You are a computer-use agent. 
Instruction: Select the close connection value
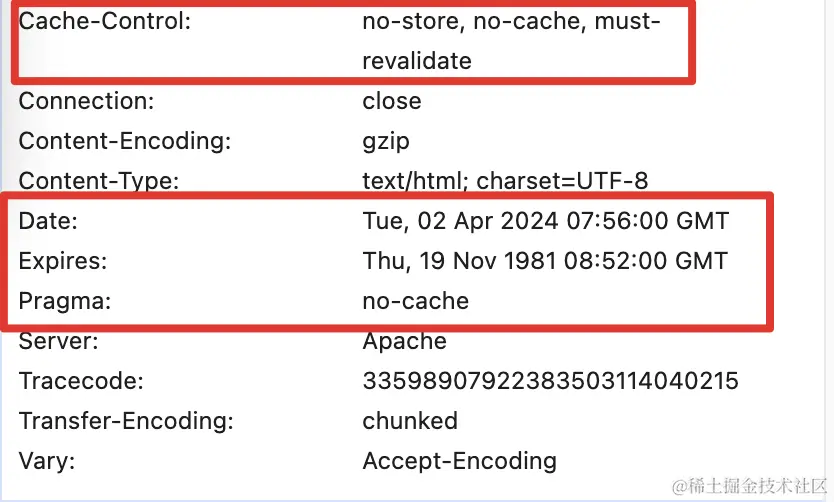point(392,101)
